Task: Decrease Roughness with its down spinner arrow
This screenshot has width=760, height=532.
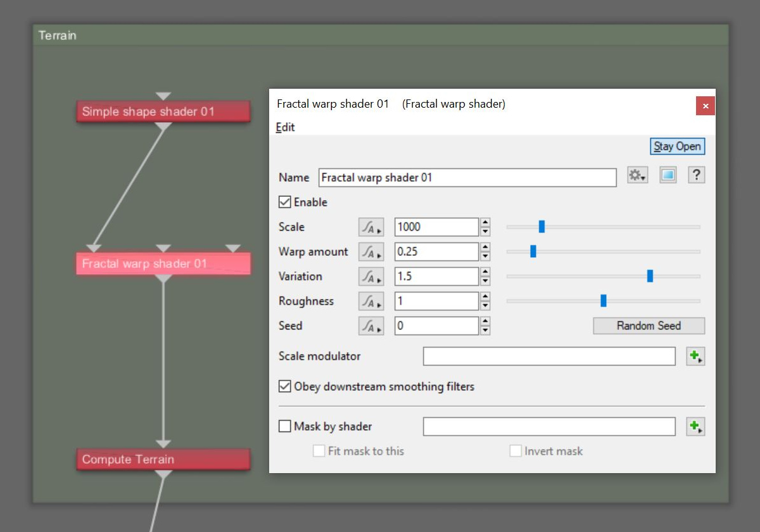Action: tap(485, 306)
